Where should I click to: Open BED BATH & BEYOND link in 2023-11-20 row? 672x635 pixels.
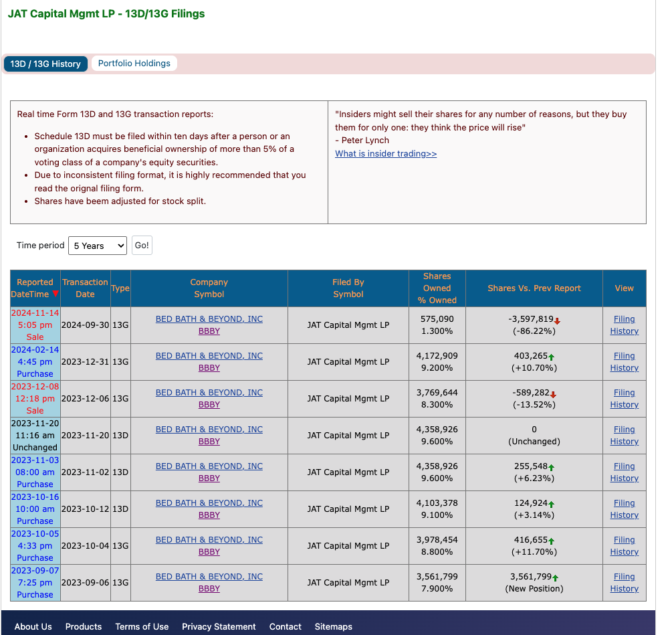[209, 430]
